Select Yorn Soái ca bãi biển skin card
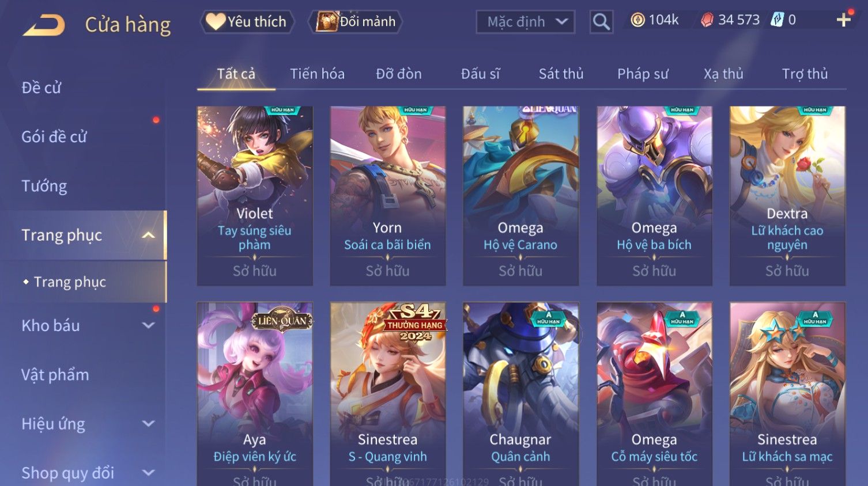Image resolution: width=868 pixels, height=486 pixels. (x=387, y=196)
